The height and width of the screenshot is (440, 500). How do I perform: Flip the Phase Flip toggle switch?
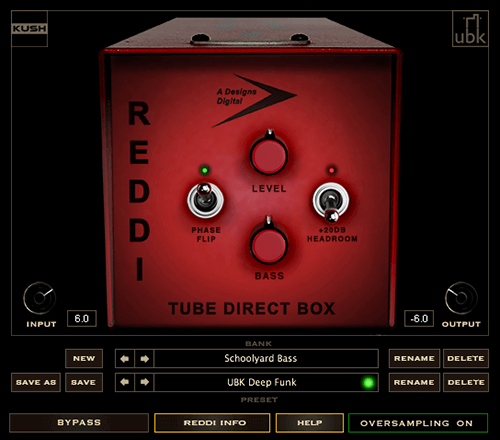tap(205, 199)
